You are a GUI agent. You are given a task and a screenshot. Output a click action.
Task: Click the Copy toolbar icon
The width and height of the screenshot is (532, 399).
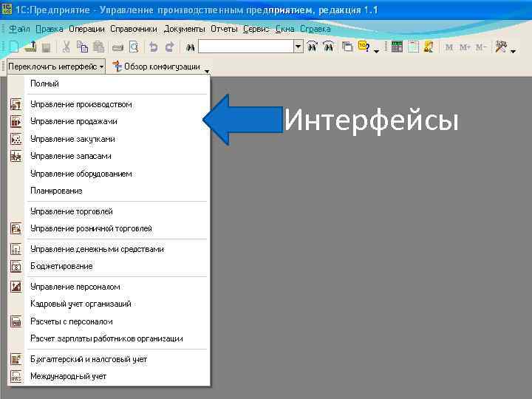point(83,47)
